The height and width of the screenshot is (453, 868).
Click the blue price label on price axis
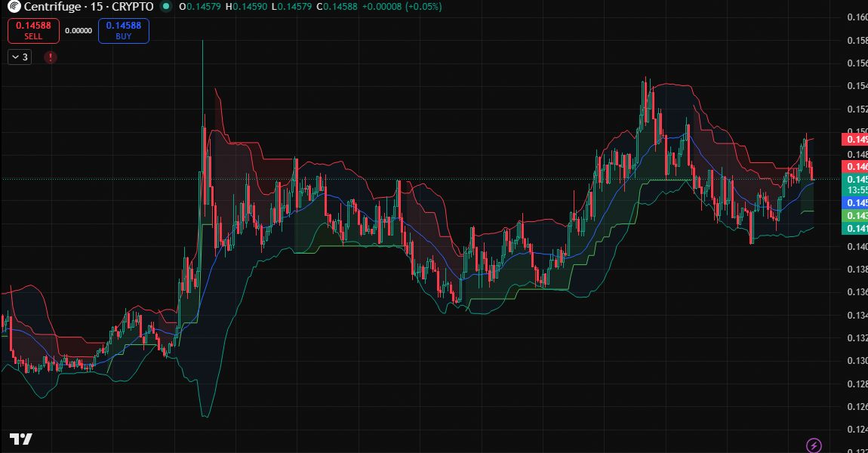tap(854, 203)
